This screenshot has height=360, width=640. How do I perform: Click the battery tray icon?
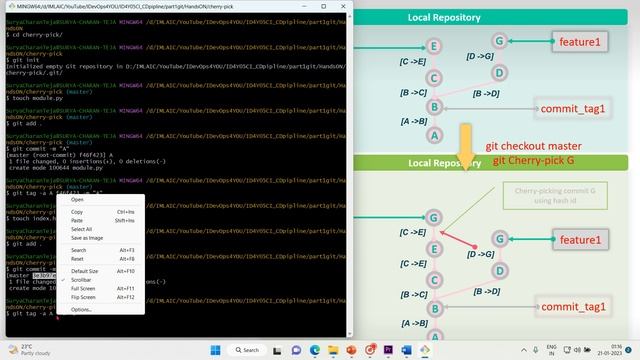587,350
